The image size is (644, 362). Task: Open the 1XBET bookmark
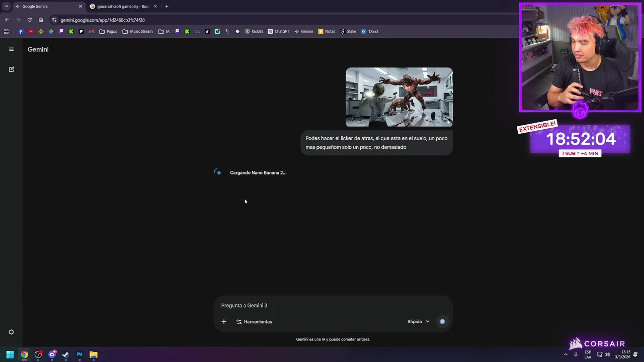(370, 31)
